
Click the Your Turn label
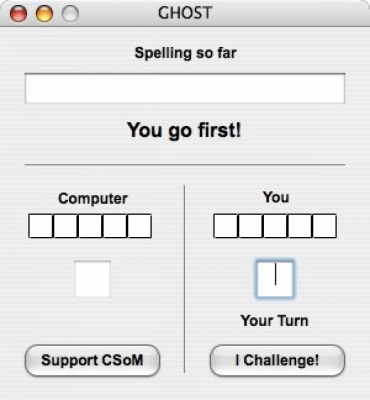tap(275, 321)
